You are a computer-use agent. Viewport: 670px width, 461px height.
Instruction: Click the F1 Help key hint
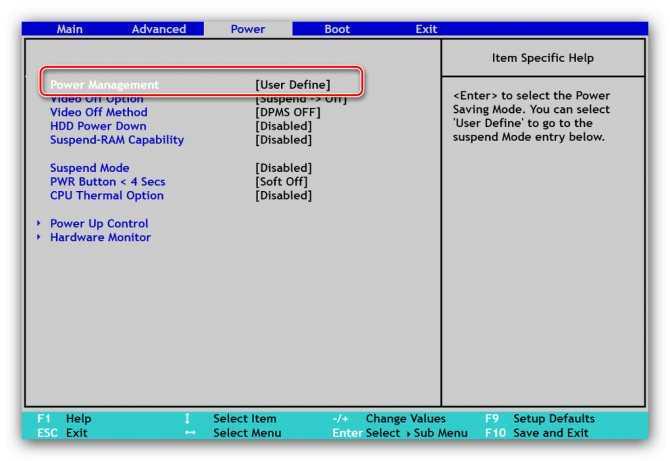point(64,419)
